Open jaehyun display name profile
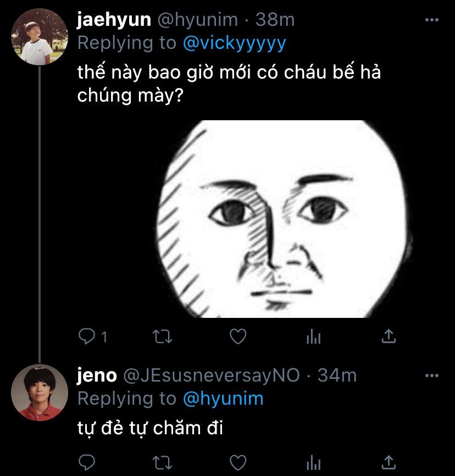 click(x=114, y=20)
